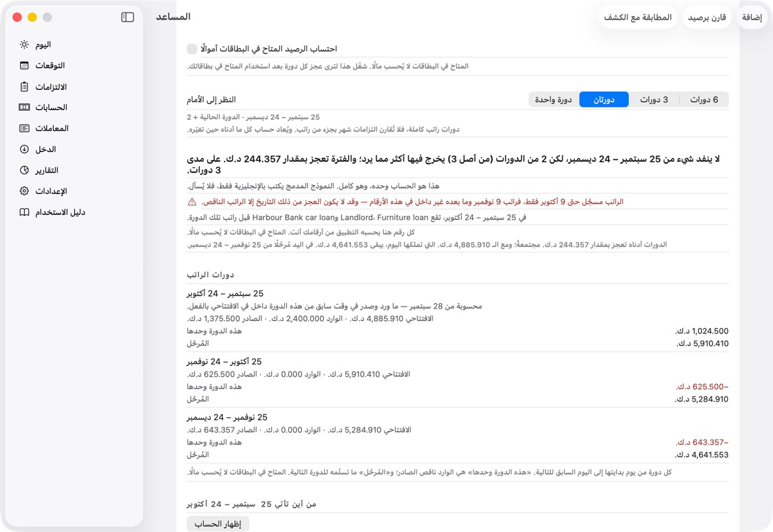
Task: Open دليل الاستخدام in the sidebar
Action: (74, 212)
